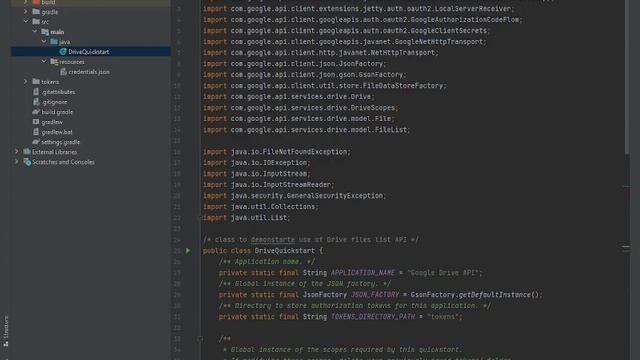Expand the gradle folder
The image size is (640, 360).
26,11
